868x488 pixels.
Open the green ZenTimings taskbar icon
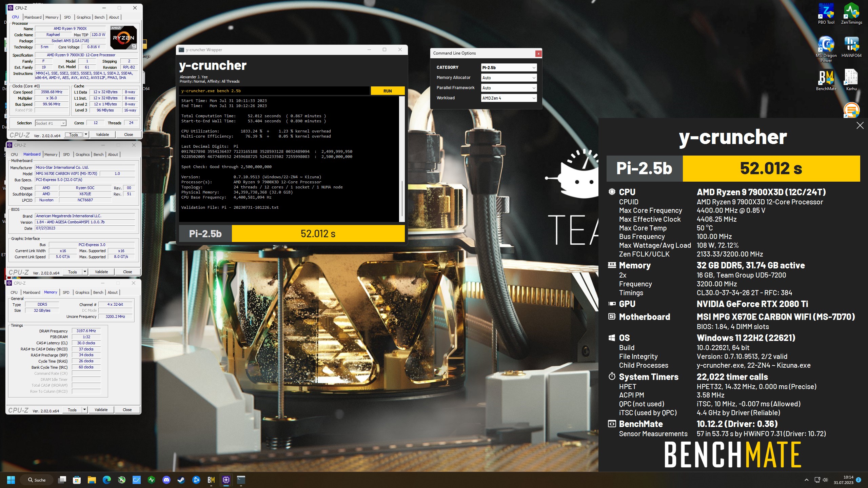pyautogui.click(x=152, y=480)
